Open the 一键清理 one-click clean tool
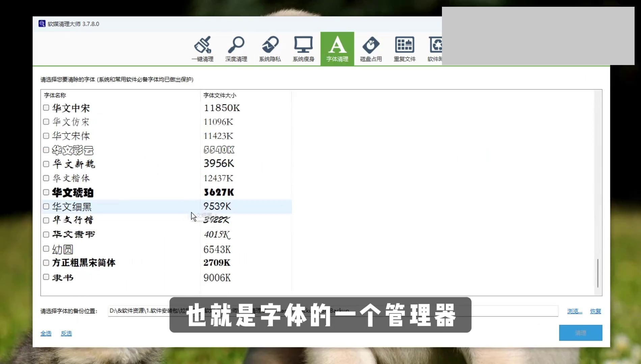 [202, 49]
